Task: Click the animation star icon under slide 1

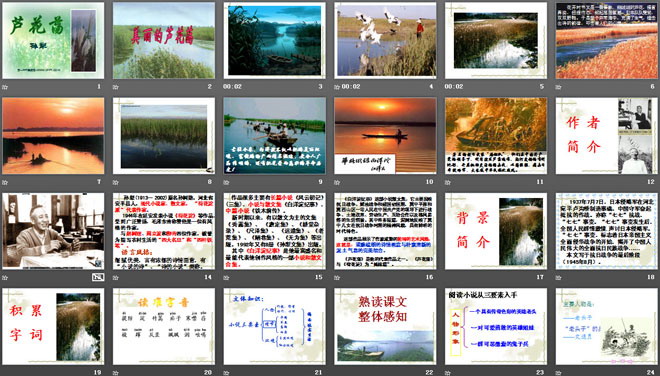Action: [x=5, y=87]
